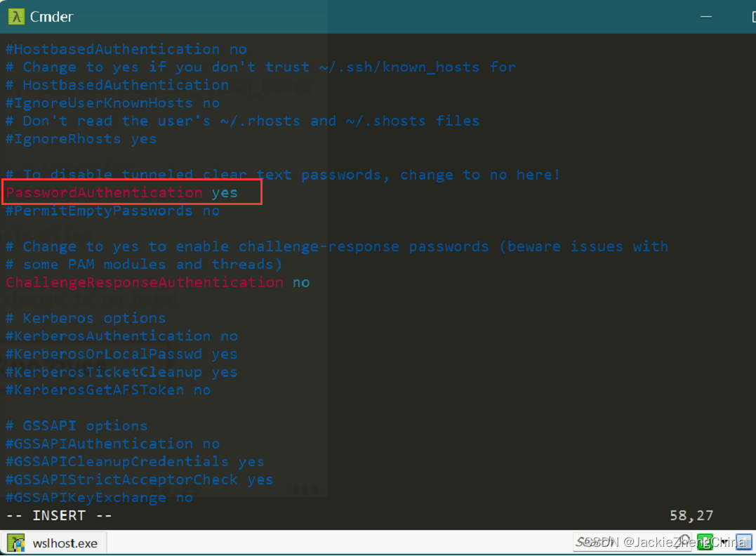Click the #GSSAPIStrictAcceptorCheck yes line
The image size is (756, 556).
[140, 479]
